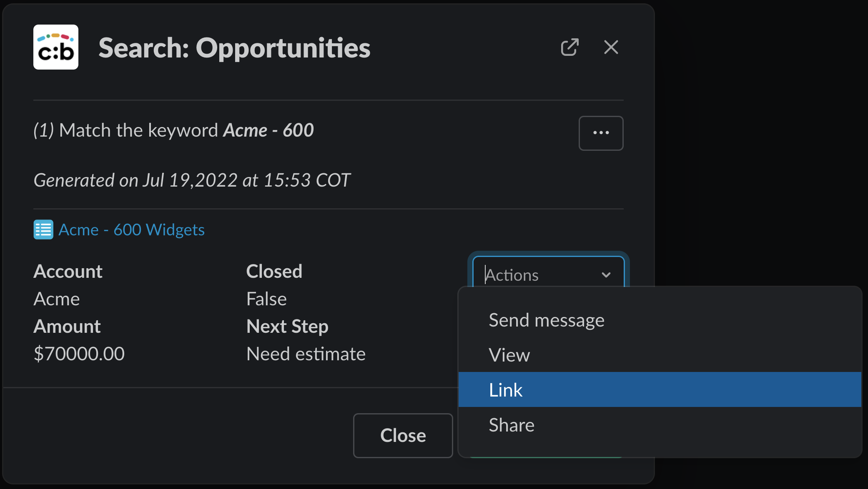Choose Send message from the Actions menu

pyautogui.click(x=546, y=320)
